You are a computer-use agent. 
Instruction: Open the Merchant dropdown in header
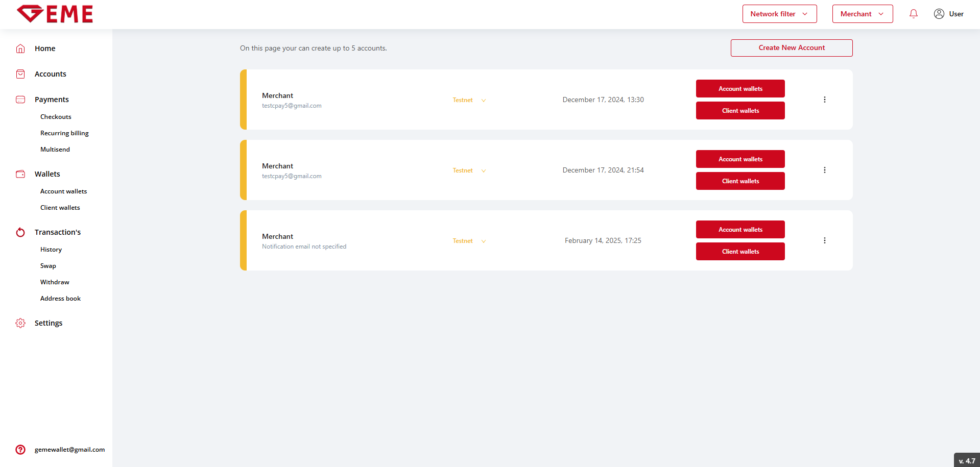(862, 14)
